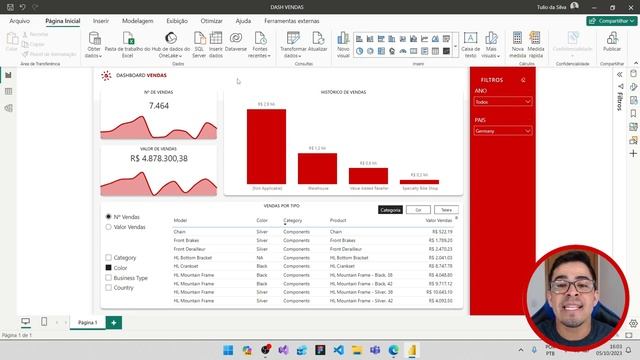Select the Valor Vendas radio option
This screenshot has width=640, height=360.
click(x=109, y=227)
